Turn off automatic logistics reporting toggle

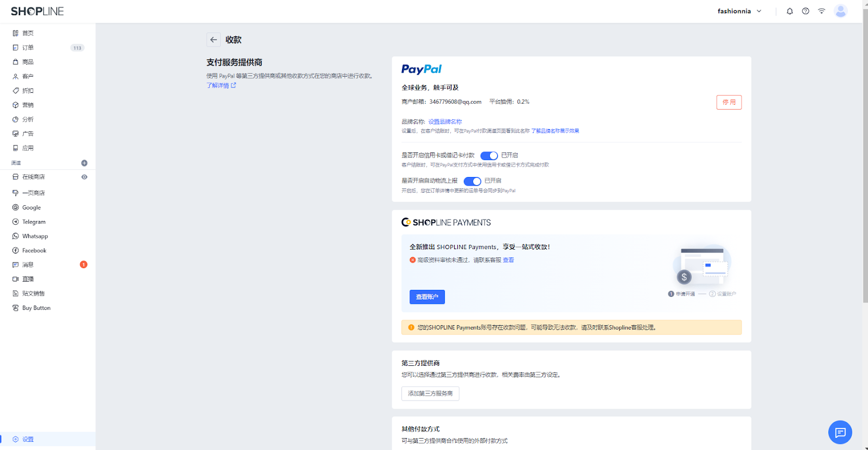tap(472, 181)
